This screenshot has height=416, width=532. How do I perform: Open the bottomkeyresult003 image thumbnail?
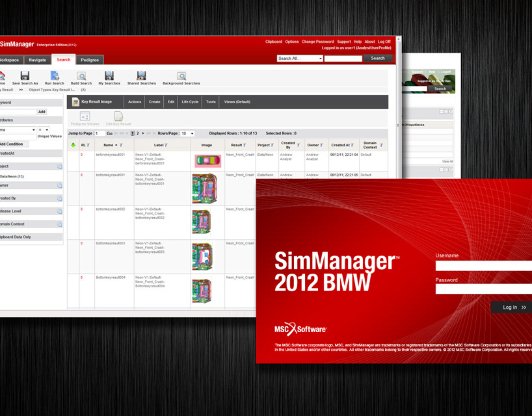[202, 257]
